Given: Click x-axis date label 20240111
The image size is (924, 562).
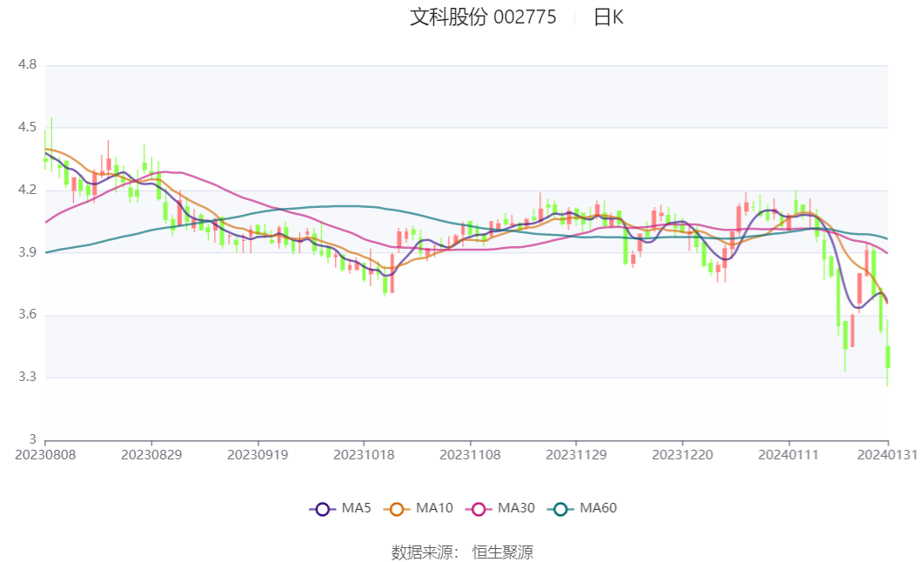Looking at the screenshot, I should click(x=788, y=455).
